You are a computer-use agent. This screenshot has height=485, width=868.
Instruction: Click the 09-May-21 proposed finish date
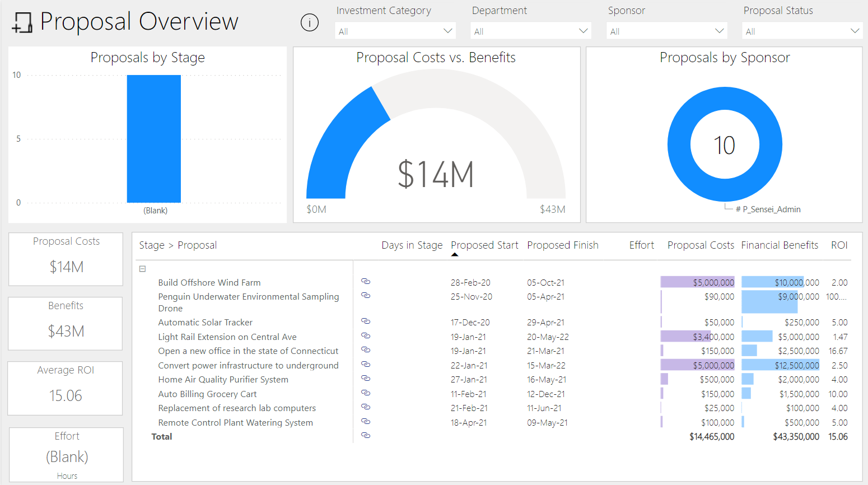tap(547, 423)
